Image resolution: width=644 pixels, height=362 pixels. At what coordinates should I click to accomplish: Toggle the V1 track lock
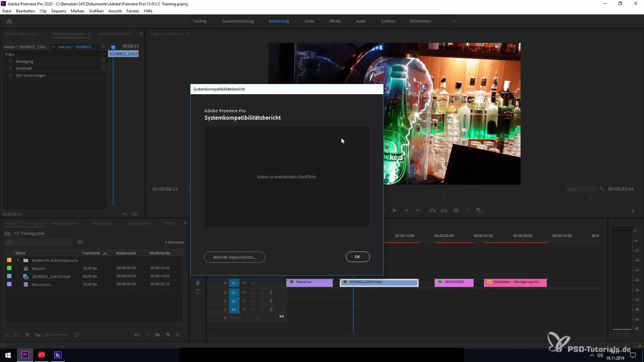(225, 283)
